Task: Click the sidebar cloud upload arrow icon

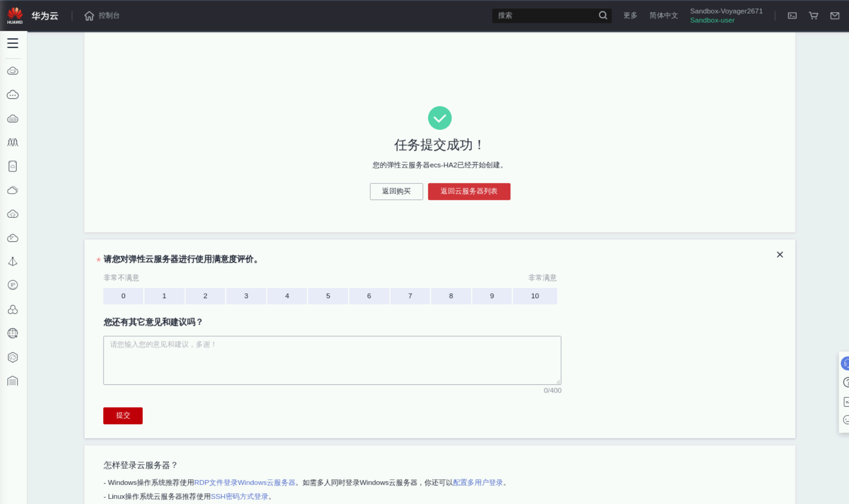Action: point(13,214)
